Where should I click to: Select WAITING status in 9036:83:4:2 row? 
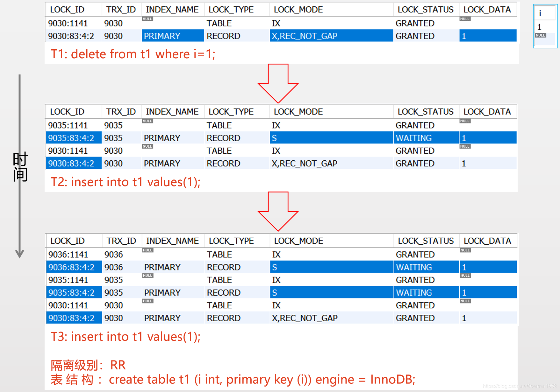coord(426,267)
